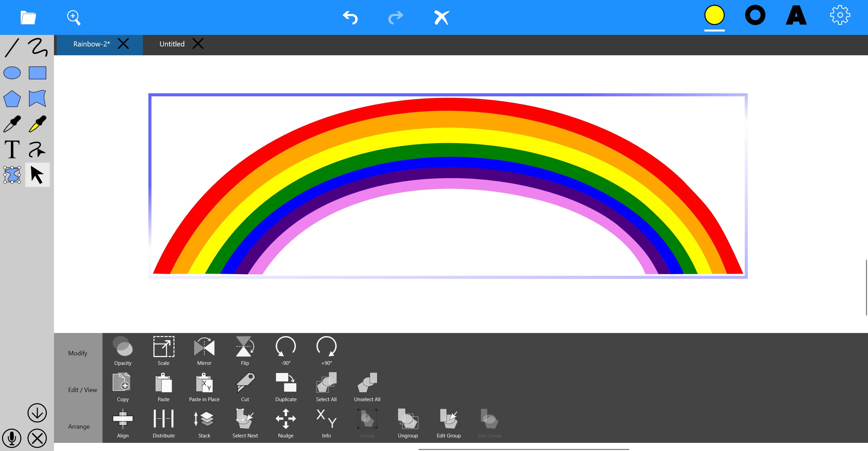Open the yellow fill color swatch
This screenshot has height=451, width=868.
point(714,16)
